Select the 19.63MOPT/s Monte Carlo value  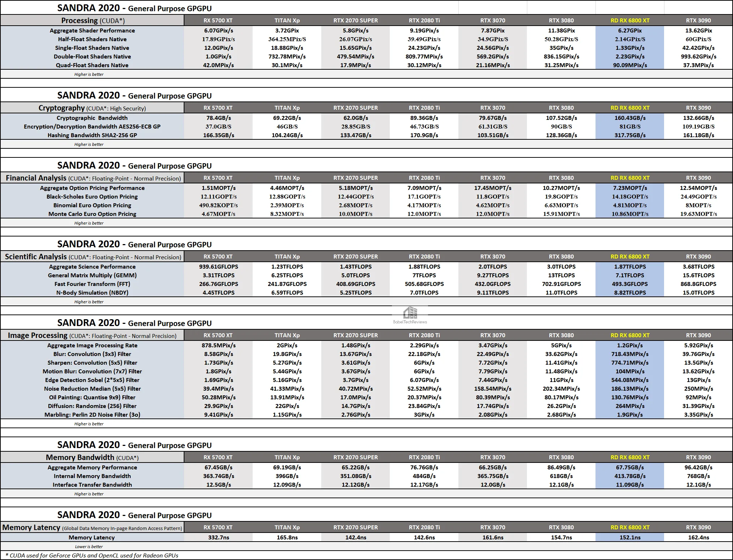[x=698, y=214]
